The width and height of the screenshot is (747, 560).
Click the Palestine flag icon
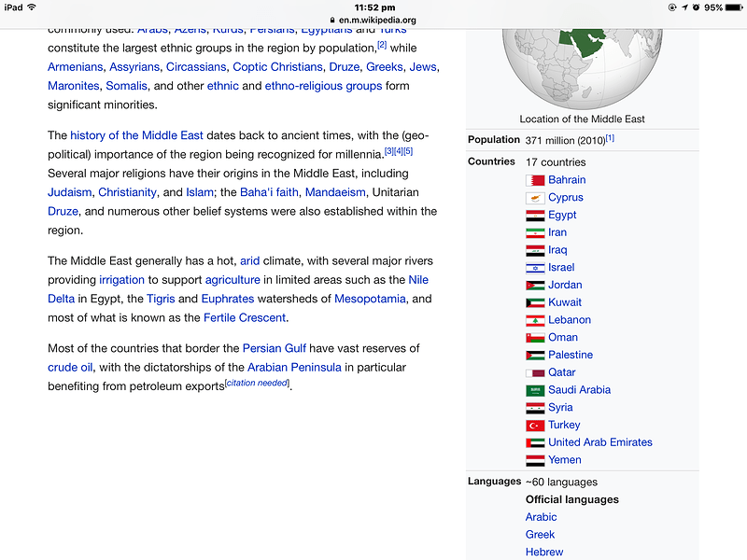(x=535, y=356)
